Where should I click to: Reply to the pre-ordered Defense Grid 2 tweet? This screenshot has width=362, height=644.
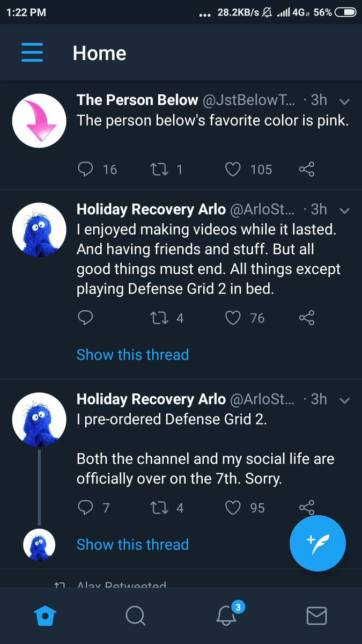[85, 508]
